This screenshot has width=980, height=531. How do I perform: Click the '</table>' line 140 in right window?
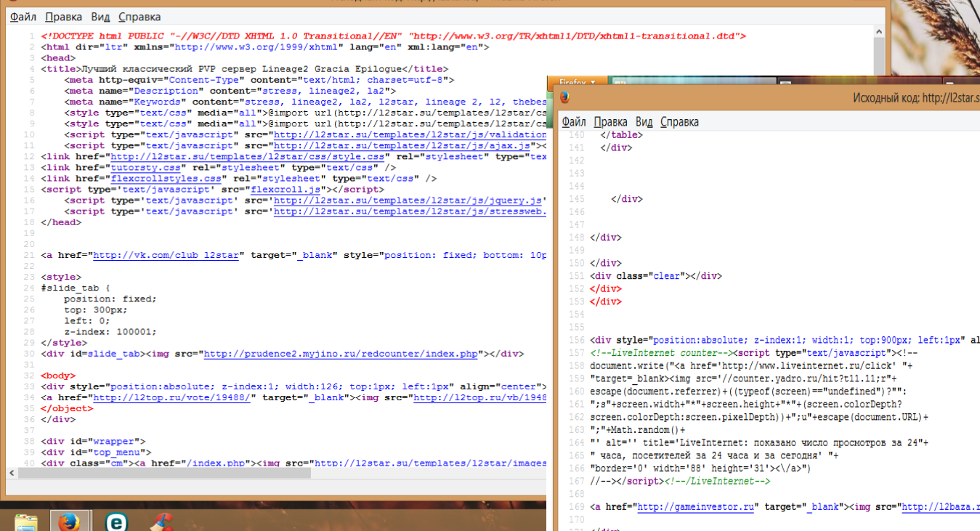coord(621,134)
